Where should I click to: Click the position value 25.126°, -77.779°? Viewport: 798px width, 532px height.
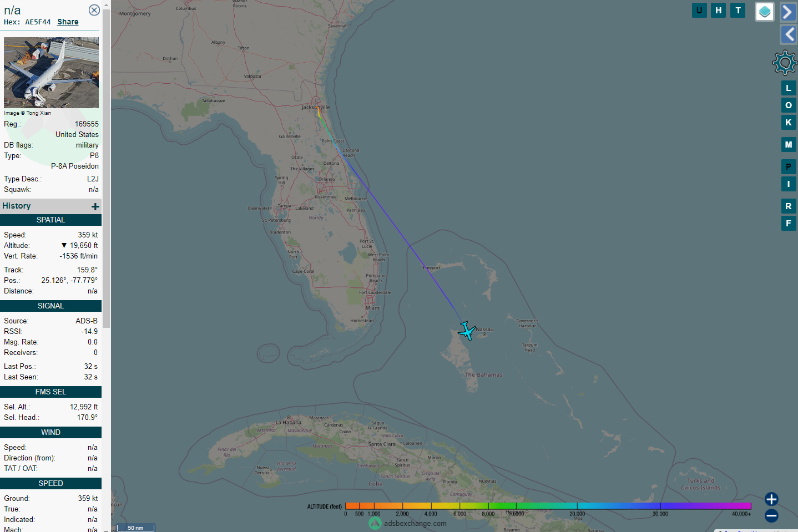(69, 280)
